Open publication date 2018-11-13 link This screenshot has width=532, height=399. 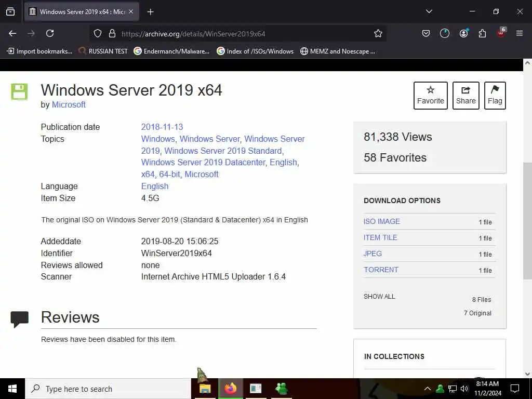[x=162, y=127]
